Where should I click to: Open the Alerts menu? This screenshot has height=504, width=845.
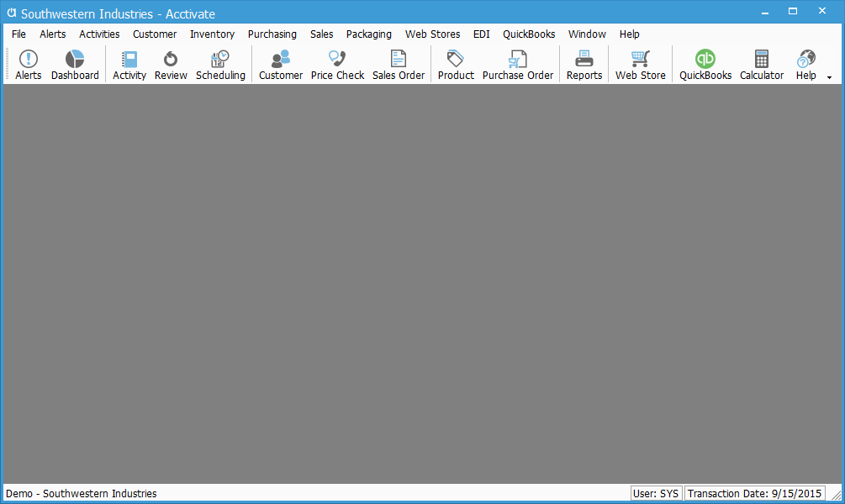(x=53, y=34)
